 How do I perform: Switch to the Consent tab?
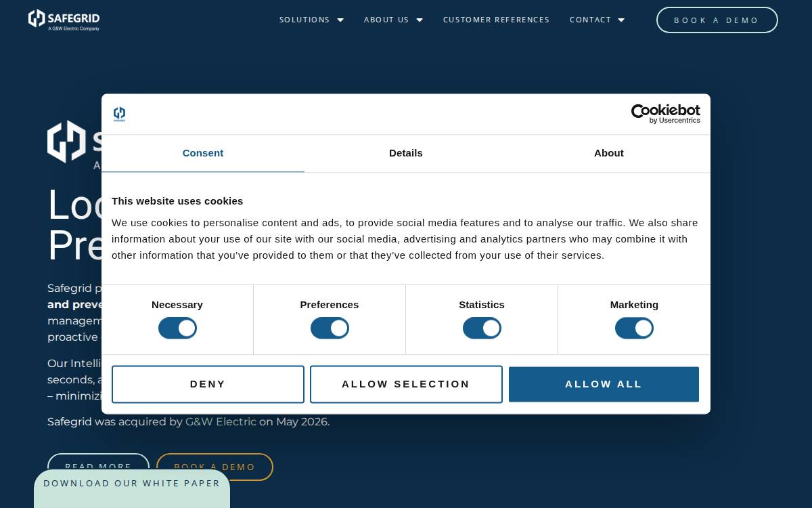203,153
